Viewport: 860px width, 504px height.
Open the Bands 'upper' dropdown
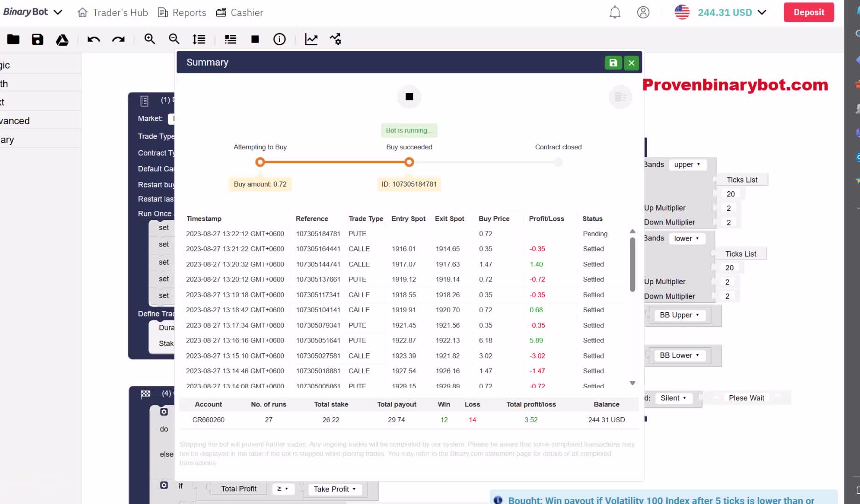tap(687, 165)
